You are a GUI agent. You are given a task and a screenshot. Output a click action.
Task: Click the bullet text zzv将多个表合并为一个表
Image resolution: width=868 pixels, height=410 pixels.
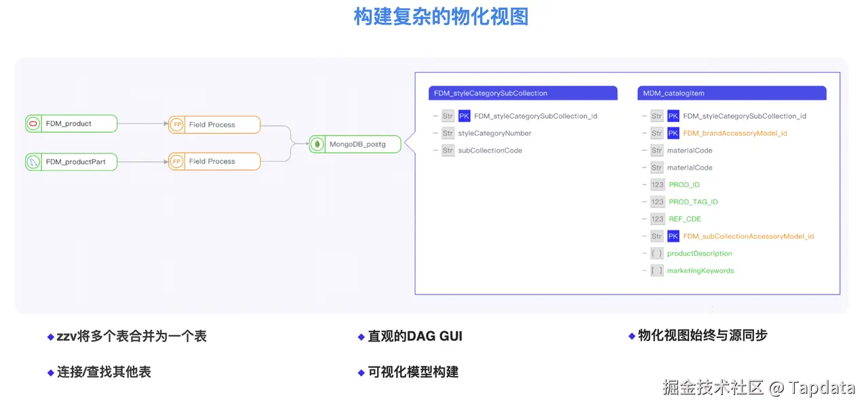(132, 336)
